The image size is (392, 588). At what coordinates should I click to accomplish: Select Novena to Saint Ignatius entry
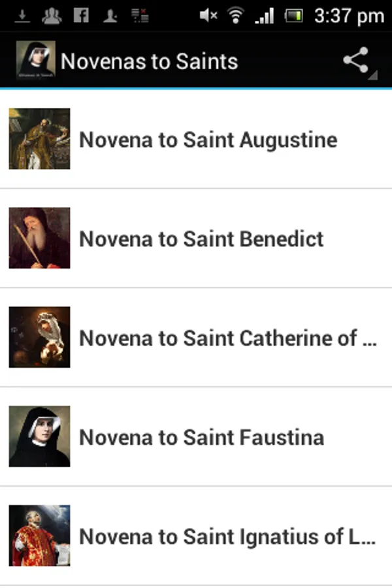click(227, 536)
